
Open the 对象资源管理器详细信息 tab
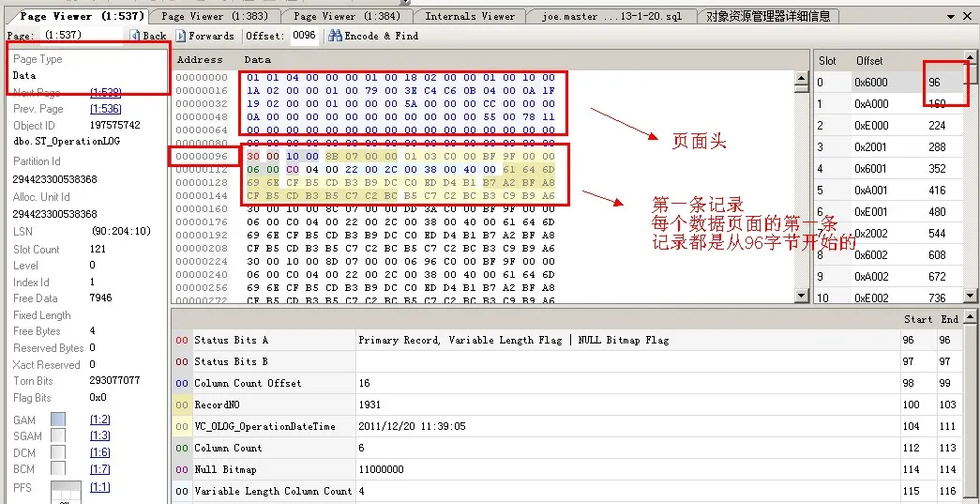click(x=768, y=16)
